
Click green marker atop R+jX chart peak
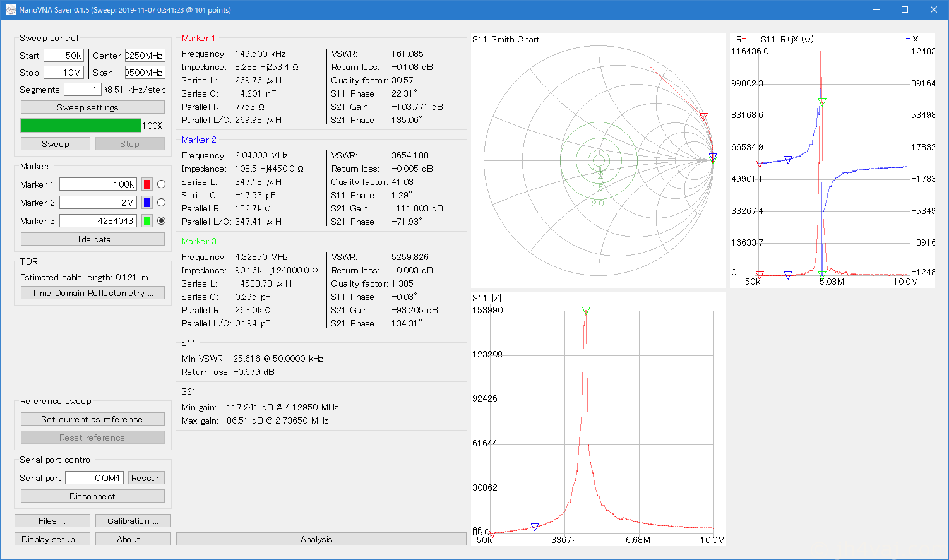tap(822, 101)
